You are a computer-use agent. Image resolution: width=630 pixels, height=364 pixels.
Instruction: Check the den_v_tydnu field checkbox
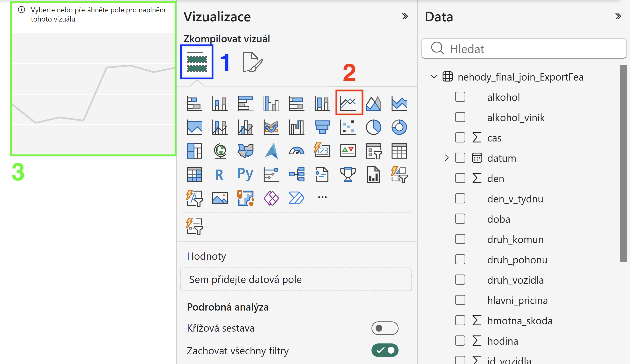(460, 199)
